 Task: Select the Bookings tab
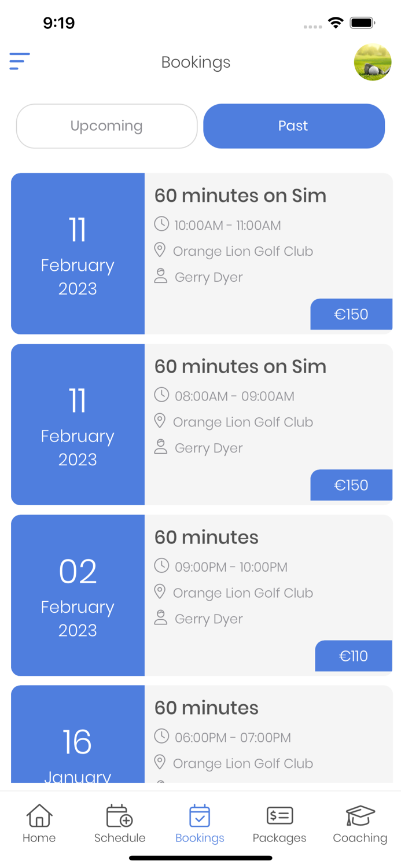[200, 823]
